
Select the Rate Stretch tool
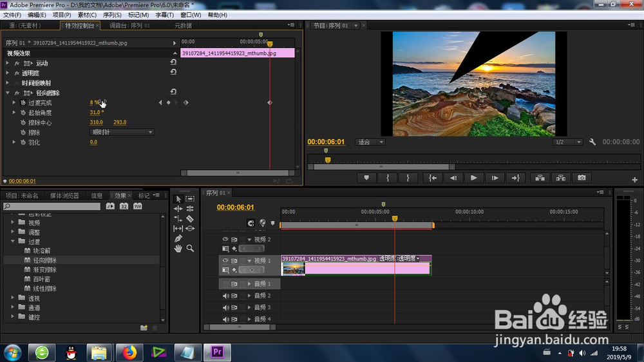pos(178,218)
